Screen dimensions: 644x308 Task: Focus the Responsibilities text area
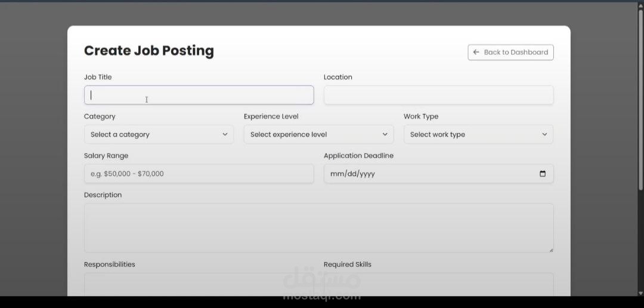pyautogui.click(x=199, y=284)
